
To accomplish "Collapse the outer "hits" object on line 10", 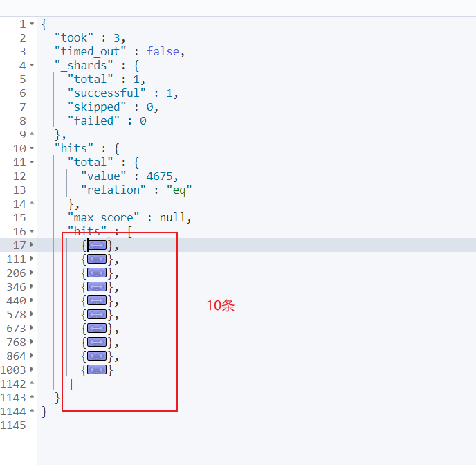I will (x=32, y=148).
